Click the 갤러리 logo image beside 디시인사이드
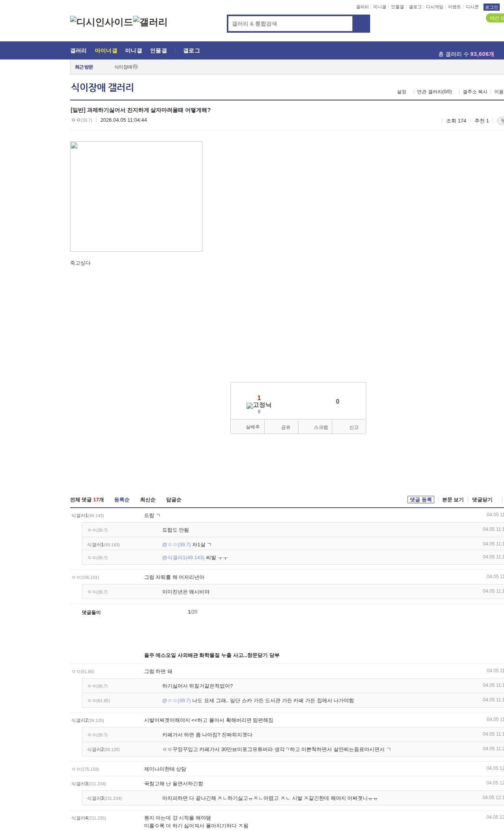Image resolution: width=504 pixels, height=831 pixels. click(x=150, y=22)
